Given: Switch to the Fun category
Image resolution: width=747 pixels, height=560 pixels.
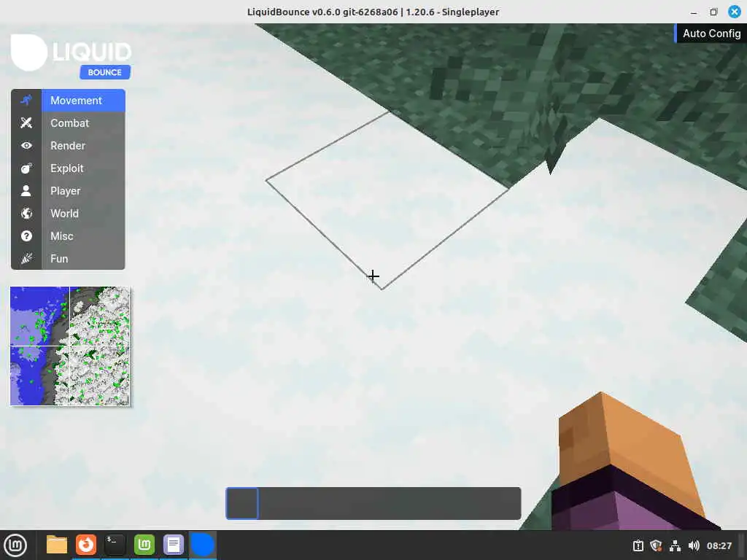Looking at the screenshot, I should point(68,259).
